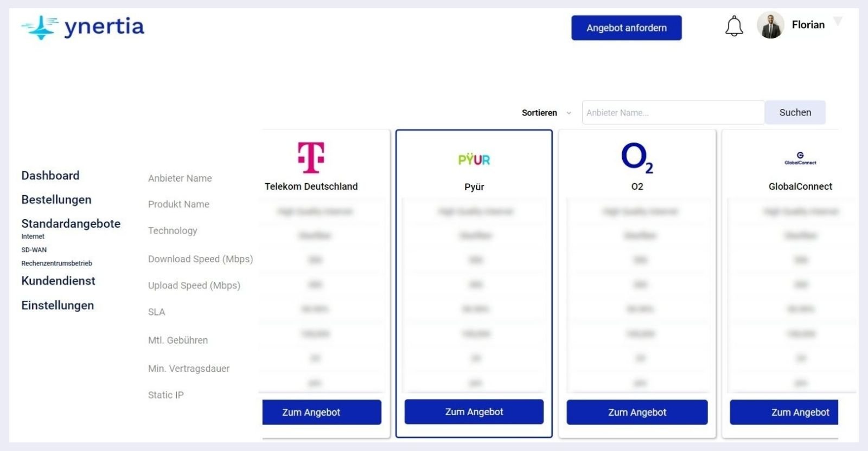This screenshot has height=451, width=868.
Task: Click the O2 provider logo
Action: tap(637, 157)
